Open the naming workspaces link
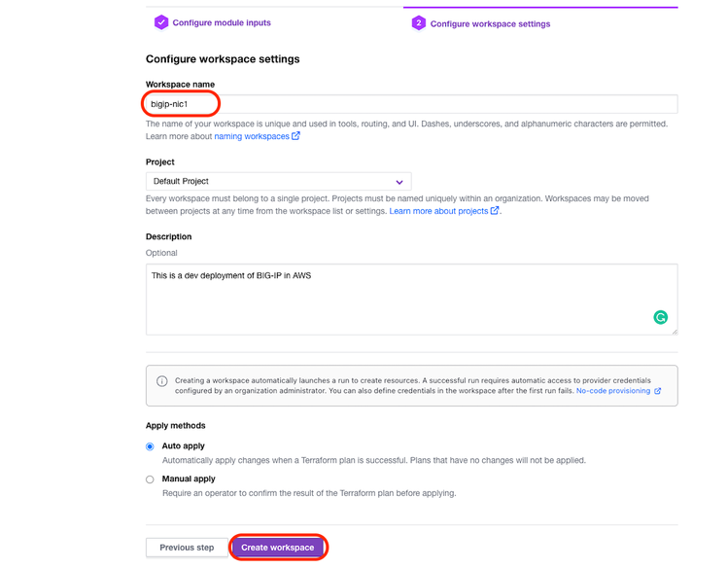 click(252, 136)
